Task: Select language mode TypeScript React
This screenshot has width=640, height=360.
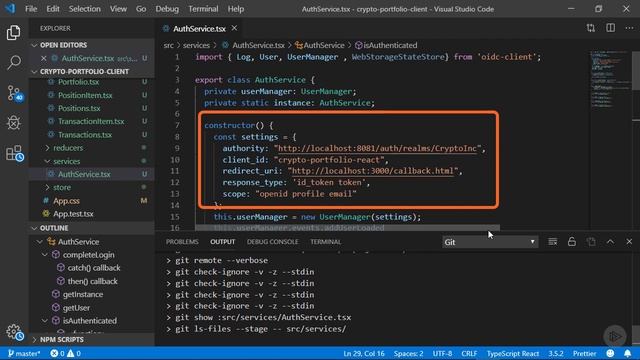Action: pos(513,353)
